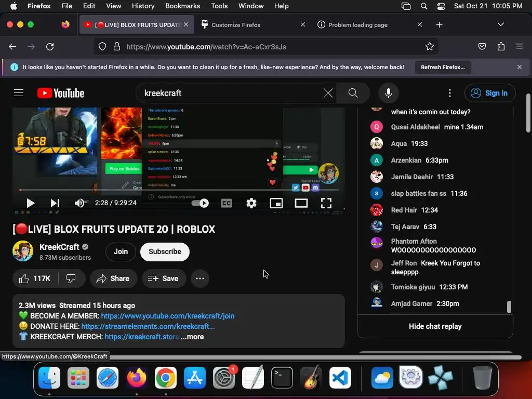Toggle closed captions

click(x=227, y=203)
